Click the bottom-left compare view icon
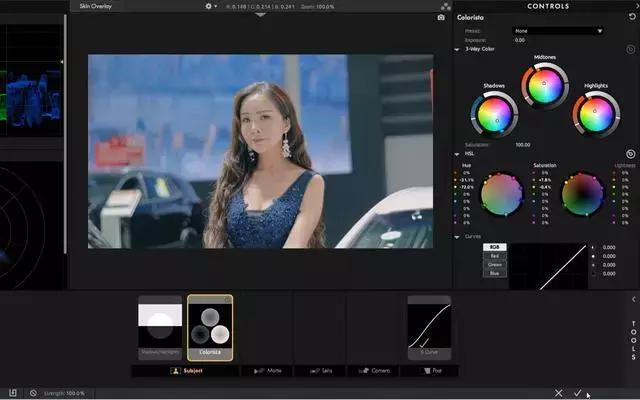 click(x=13, y=393)
